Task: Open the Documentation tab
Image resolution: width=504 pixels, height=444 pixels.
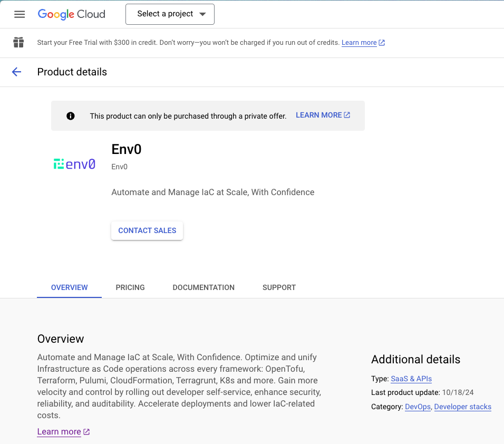Action: tap(203, 287)
